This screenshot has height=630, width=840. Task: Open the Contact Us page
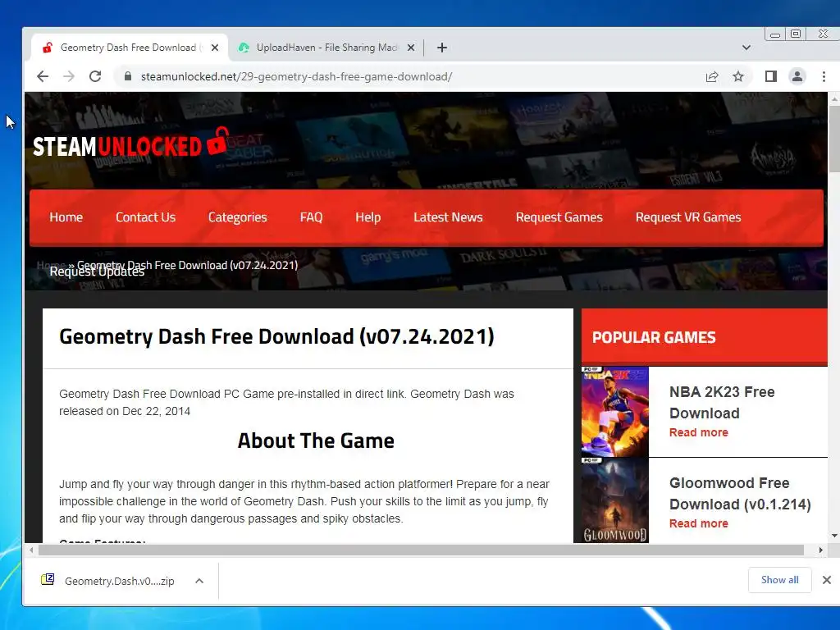click(146, 217)
